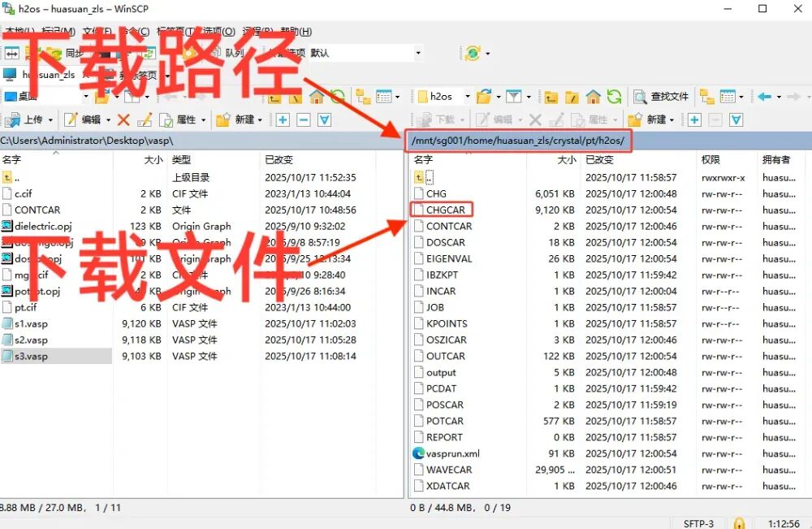Viewport: 812px width, 529px height.
Task: Go up to the parent remote directory
Action: (550, 98)
